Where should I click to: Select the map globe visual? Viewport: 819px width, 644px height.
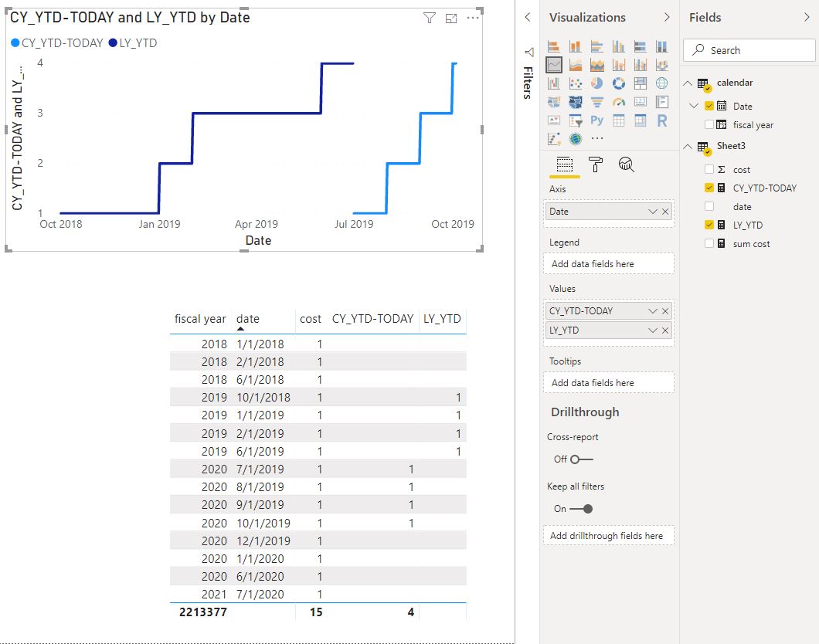click(x=662, y=83)
